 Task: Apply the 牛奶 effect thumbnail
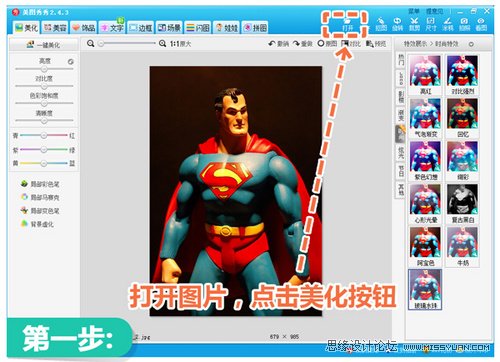pyautogui.click(x=462, y=247)
